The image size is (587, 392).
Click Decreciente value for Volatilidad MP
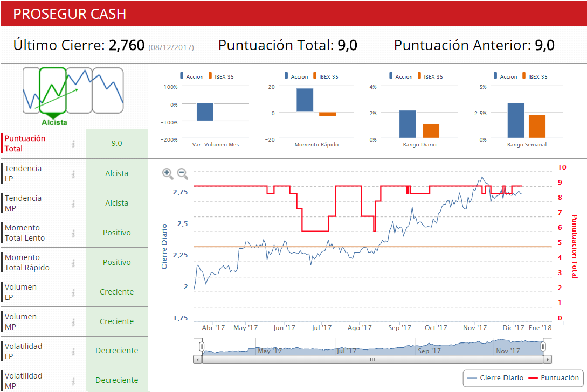(x=117, y=380)
